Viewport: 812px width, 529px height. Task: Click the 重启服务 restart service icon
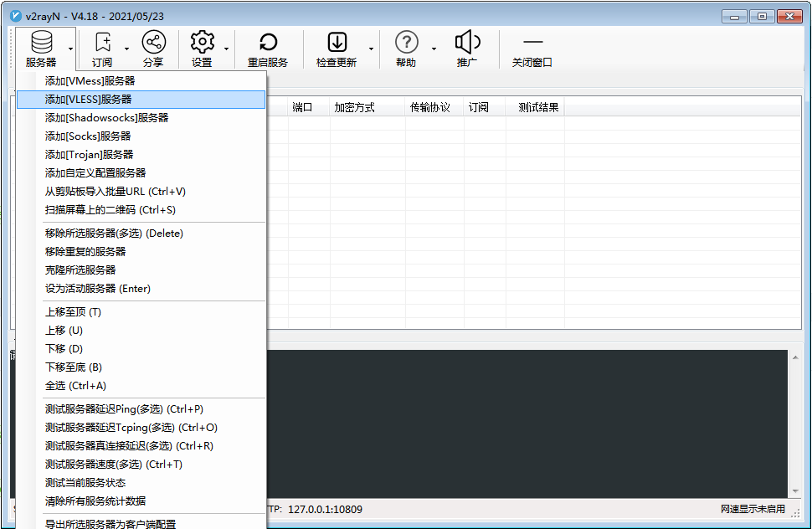coord(268,42)
